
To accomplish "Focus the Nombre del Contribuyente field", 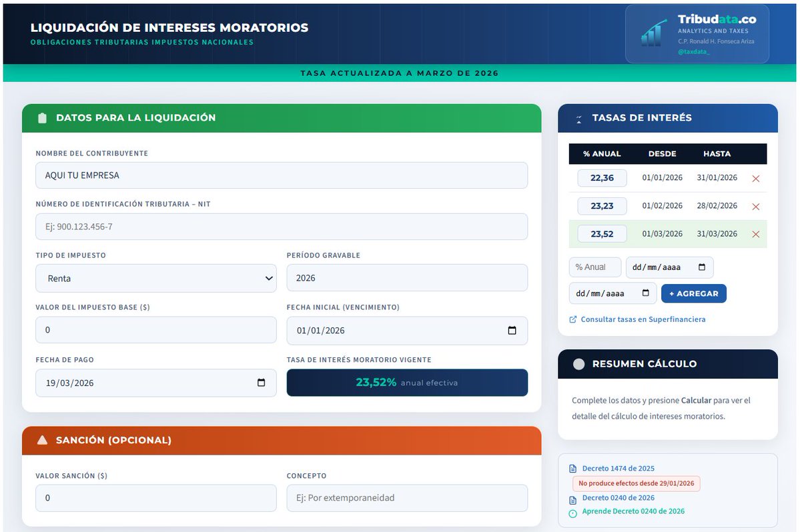I will pos(282,175).
